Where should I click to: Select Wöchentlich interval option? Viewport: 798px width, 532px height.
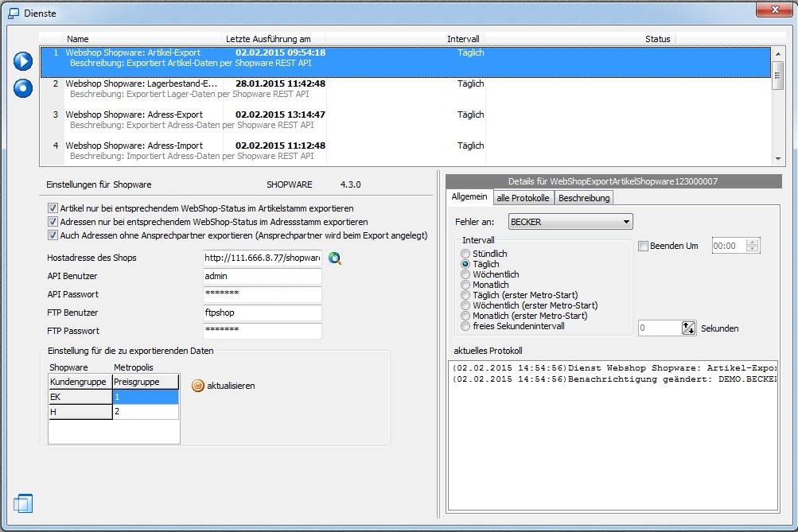(466, 274)
